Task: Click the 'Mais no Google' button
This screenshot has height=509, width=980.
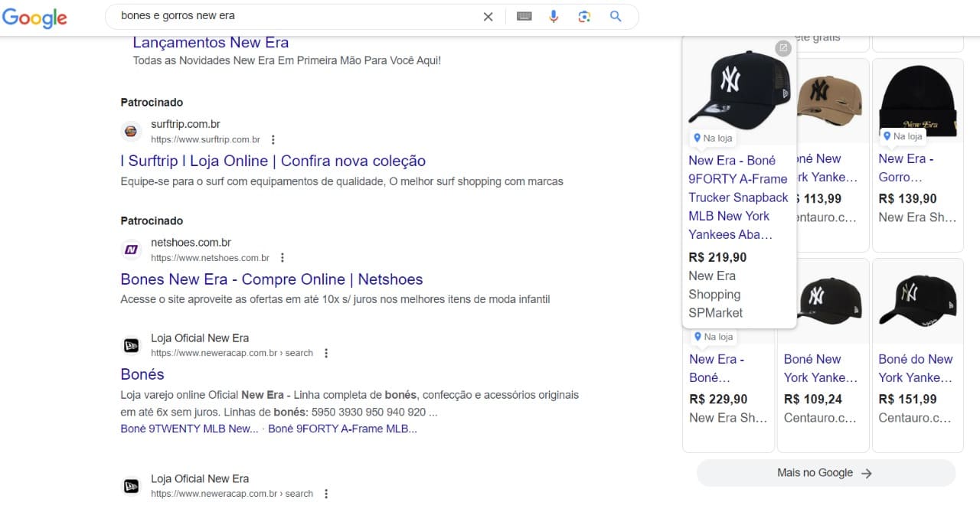Action: (825, 473)
